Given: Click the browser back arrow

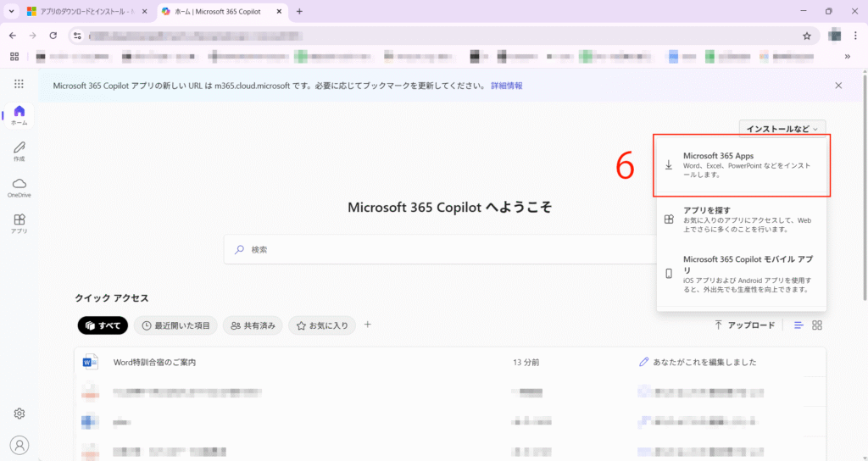Looking at the screenshot, I should tap(13, 36).
